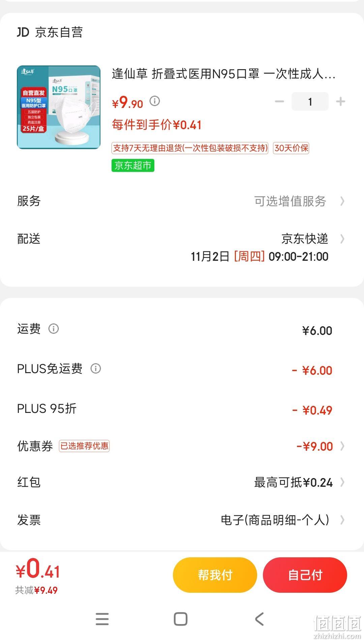Tap the 帮我付 pay-for-me button
The image size is (364, 642).
point(215,575)
